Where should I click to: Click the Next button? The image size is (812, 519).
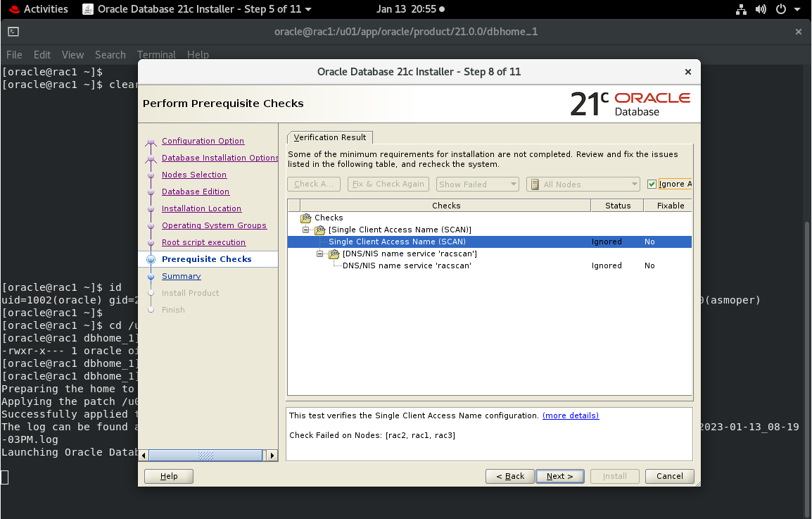560,476
